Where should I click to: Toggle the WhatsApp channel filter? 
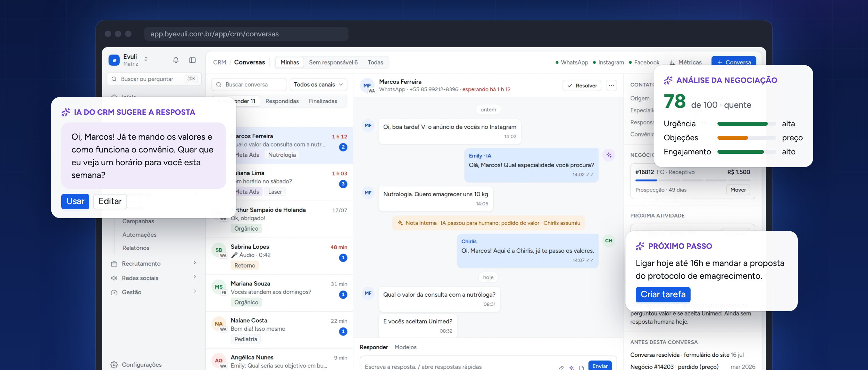[572, 63]
